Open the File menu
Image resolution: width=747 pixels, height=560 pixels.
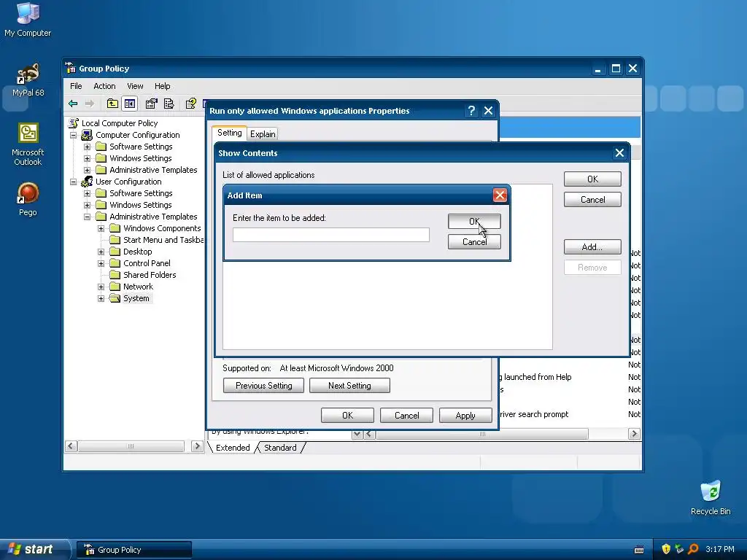tap(76, 86)
